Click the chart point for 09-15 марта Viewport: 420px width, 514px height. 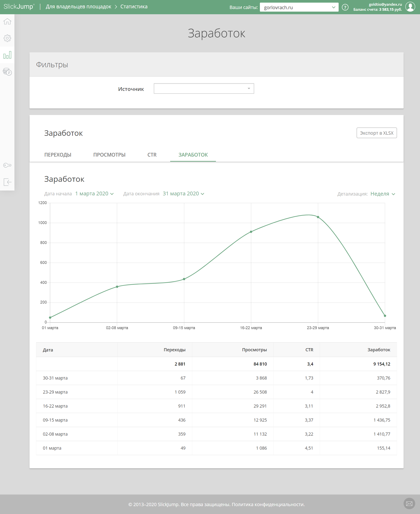click(x=184, y=279)
